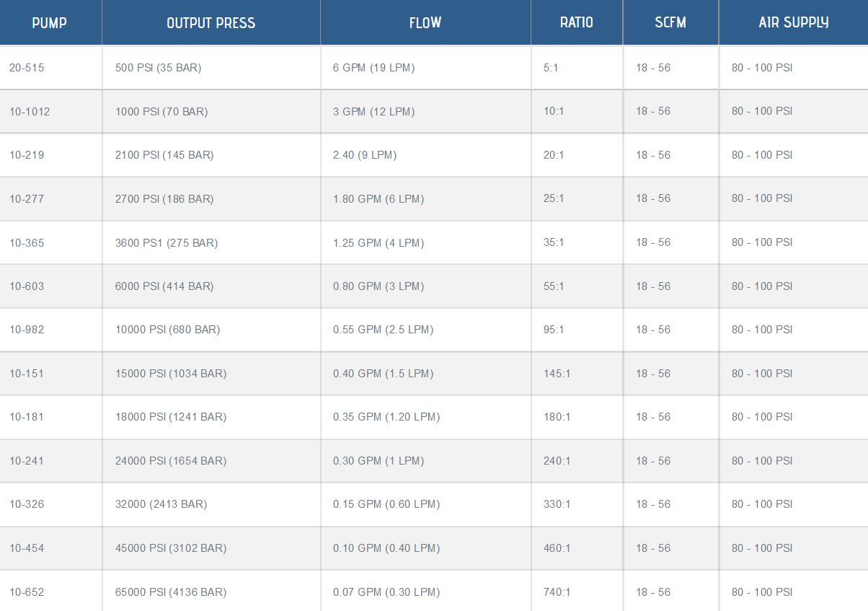Select pump model 10-652
868x611 pixels.
pyautogui.click(x=27, y=592)
